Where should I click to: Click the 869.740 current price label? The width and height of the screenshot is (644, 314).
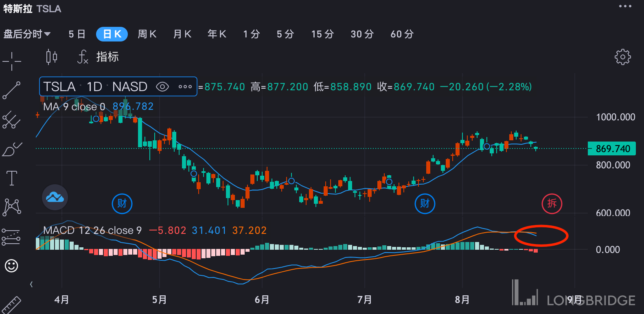click(612, 149)
